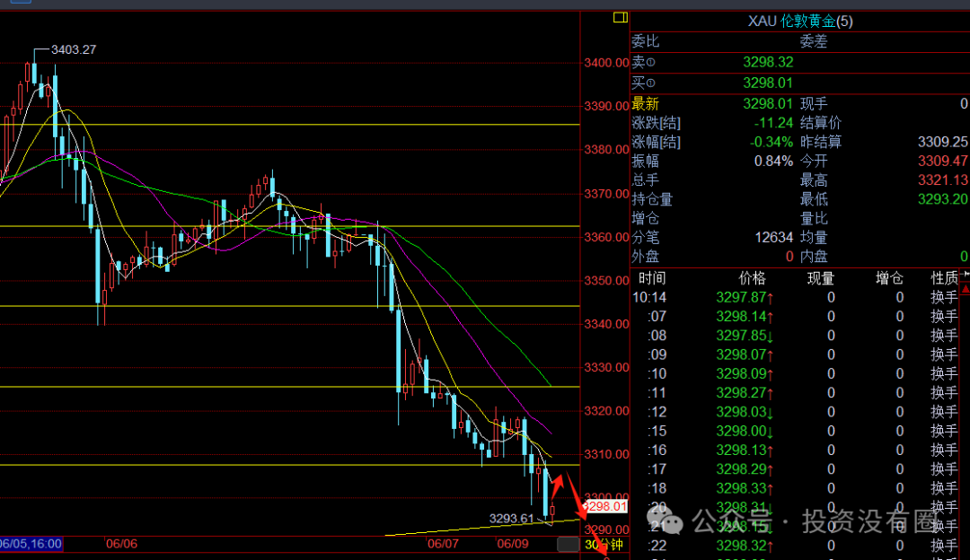Click the 卖① ask price 3298.32

point(768,62)
